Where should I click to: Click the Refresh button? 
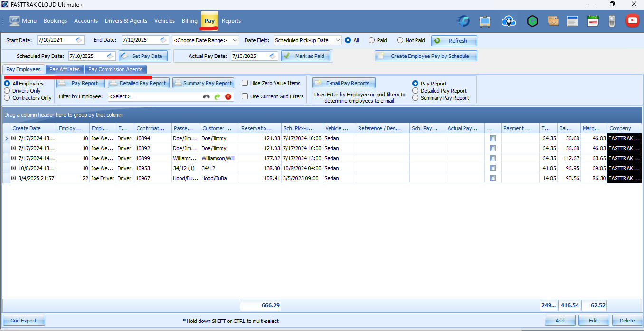pyautogui.click(x=454, y=41)
